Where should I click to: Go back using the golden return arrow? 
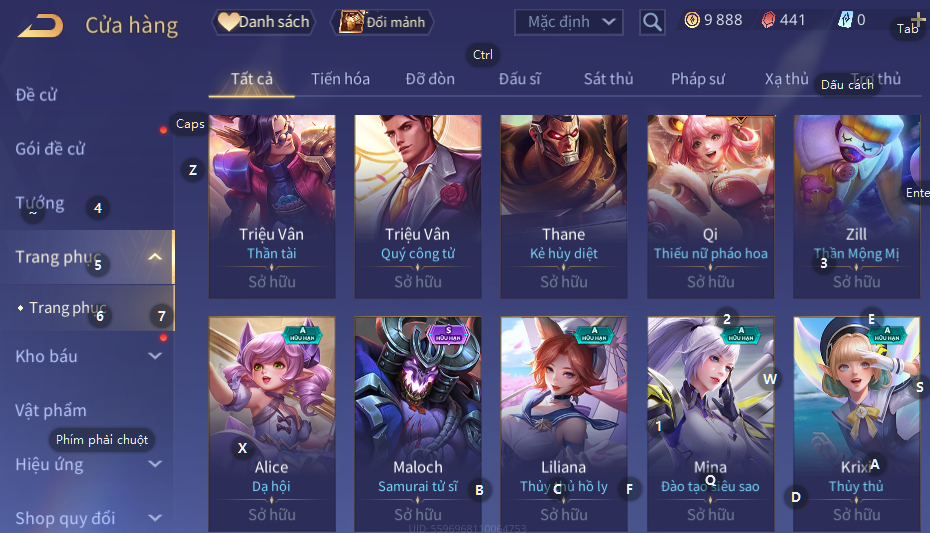coord(40,26)
